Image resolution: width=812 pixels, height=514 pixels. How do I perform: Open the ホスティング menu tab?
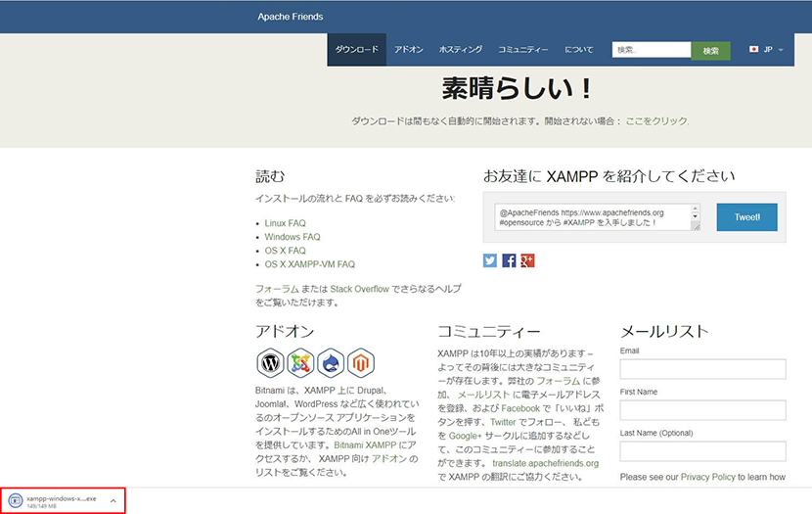click(461, 50)
